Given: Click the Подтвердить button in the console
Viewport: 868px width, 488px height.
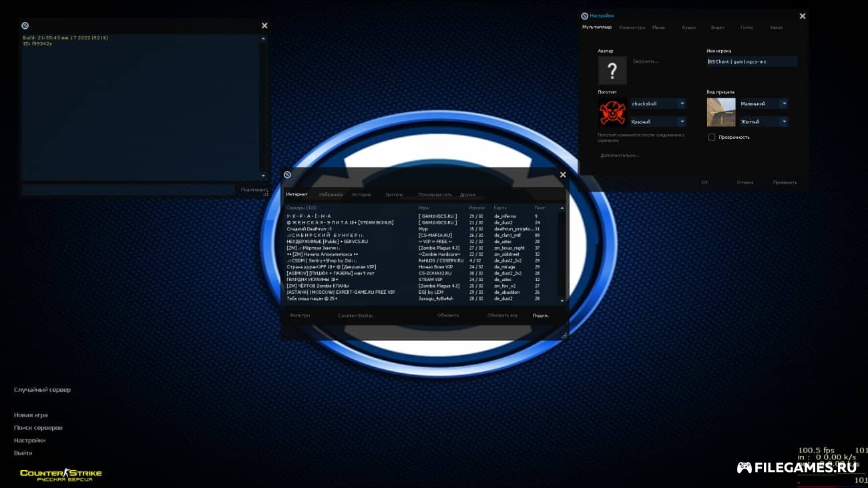Looking at the screenshot, I should [x=254, y=190].
